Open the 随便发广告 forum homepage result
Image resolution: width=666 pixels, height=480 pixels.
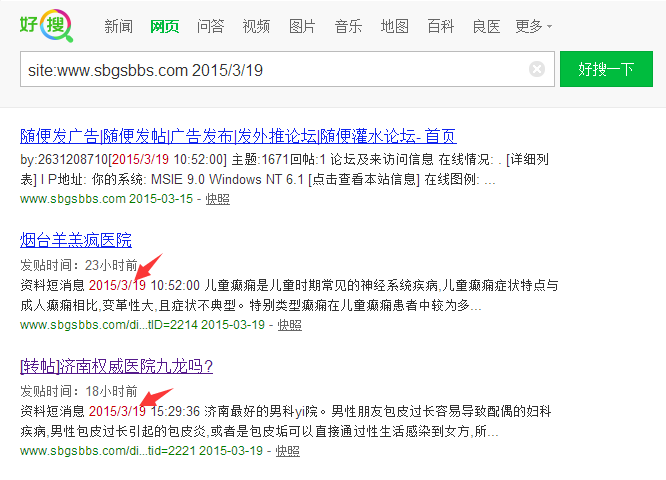point(238,137)
